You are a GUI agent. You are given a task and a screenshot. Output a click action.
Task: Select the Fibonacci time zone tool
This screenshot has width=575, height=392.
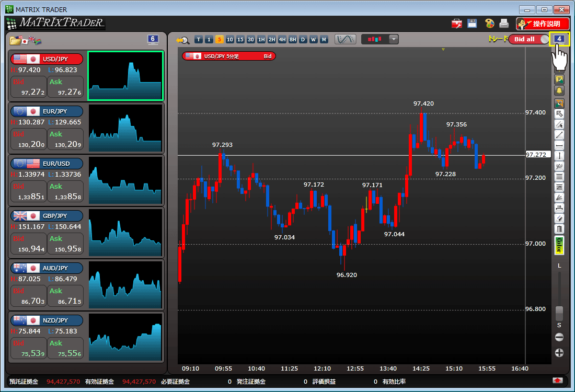[559, 188]
